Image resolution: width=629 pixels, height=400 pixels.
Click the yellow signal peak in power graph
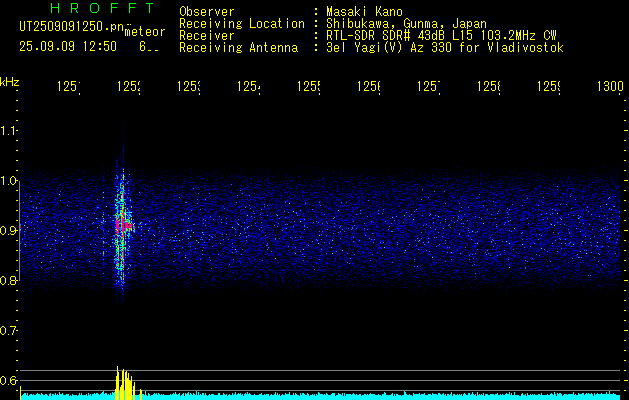pos(126,383)
